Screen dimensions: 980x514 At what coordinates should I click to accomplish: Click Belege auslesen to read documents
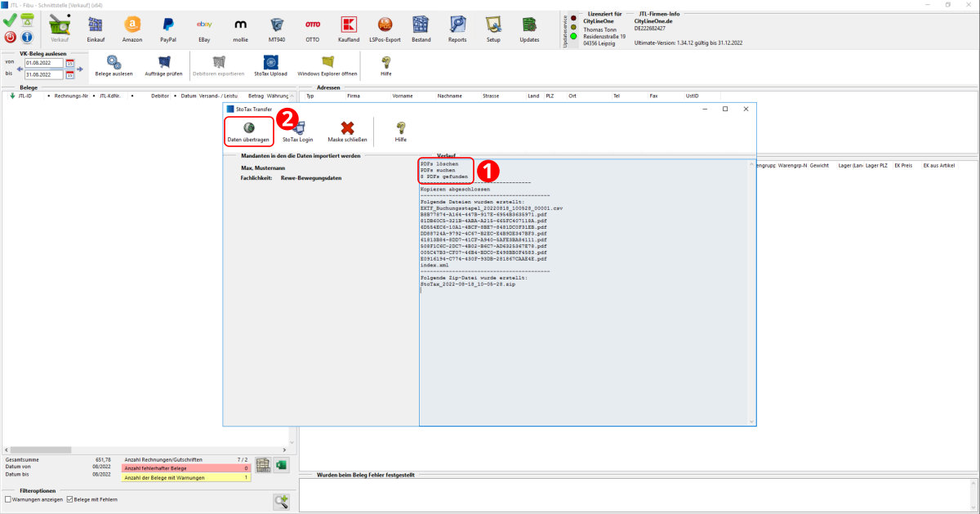tap(114, 65)
